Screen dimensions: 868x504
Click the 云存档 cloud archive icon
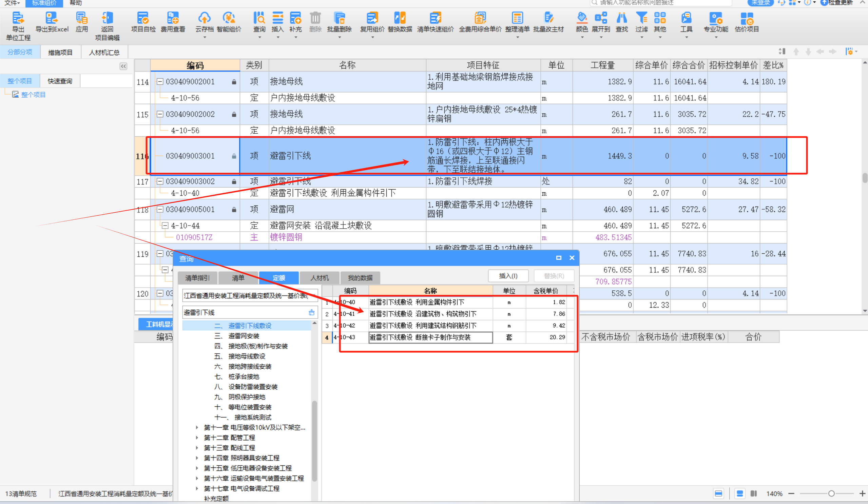tap(204, 17)
